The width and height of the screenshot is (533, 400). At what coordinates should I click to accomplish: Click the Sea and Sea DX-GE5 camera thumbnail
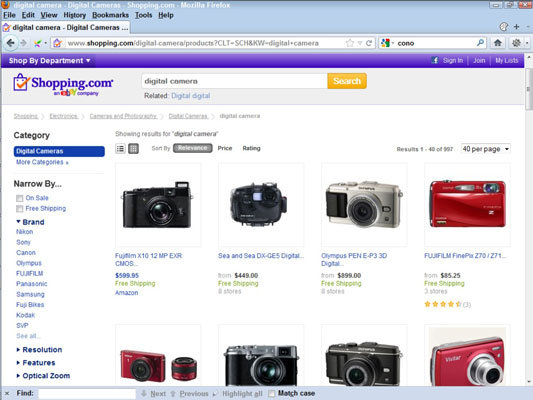[x=261, y=205]
